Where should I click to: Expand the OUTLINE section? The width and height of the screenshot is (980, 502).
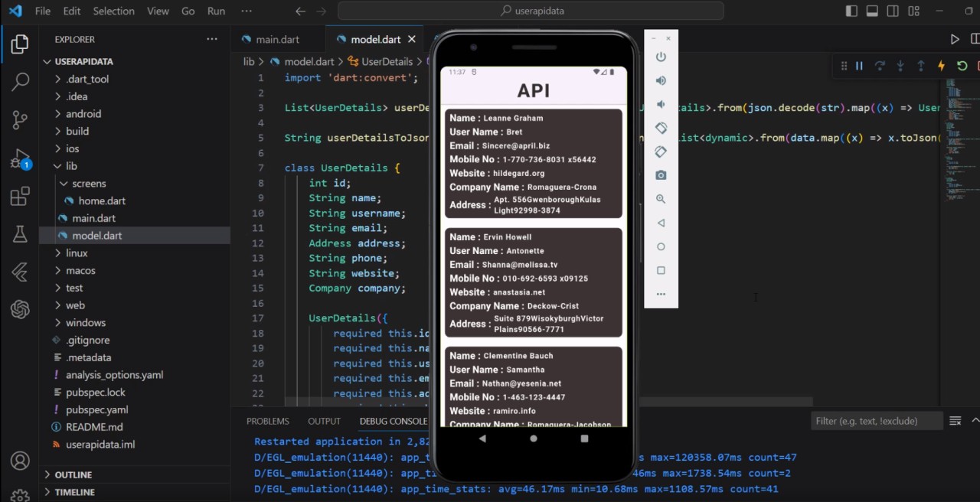73,475
